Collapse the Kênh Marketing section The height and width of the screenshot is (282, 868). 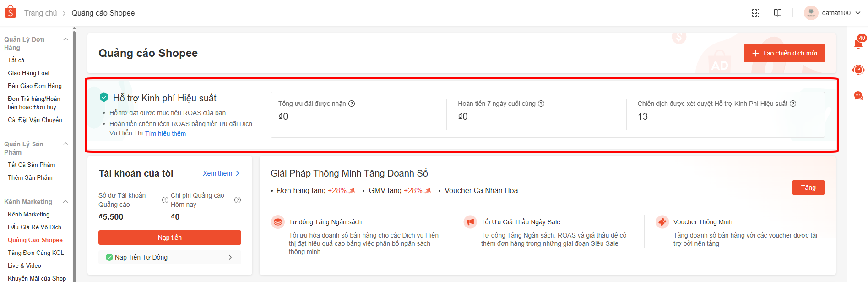click(65, 202)
